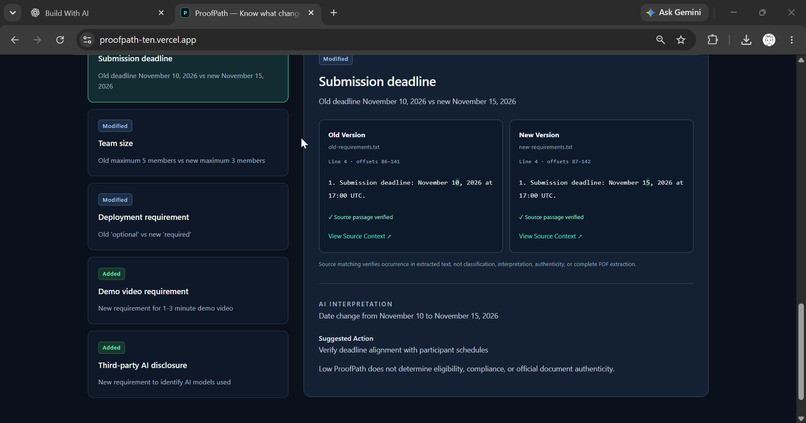806x423 pixels.
Task: Open a new tab with plus button
Action: point(334,13)
